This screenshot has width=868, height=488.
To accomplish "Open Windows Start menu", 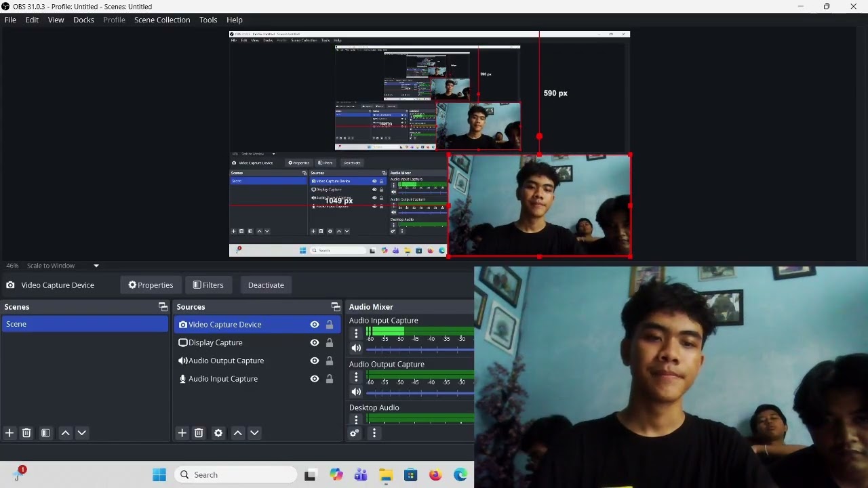I will tap(159, 474).
